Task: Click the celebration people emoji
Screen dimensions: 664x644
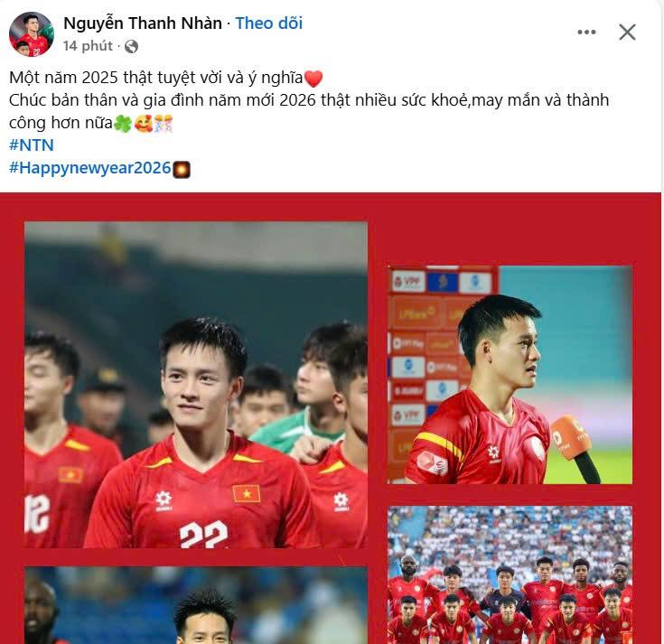Action: [x=164, y=124]
